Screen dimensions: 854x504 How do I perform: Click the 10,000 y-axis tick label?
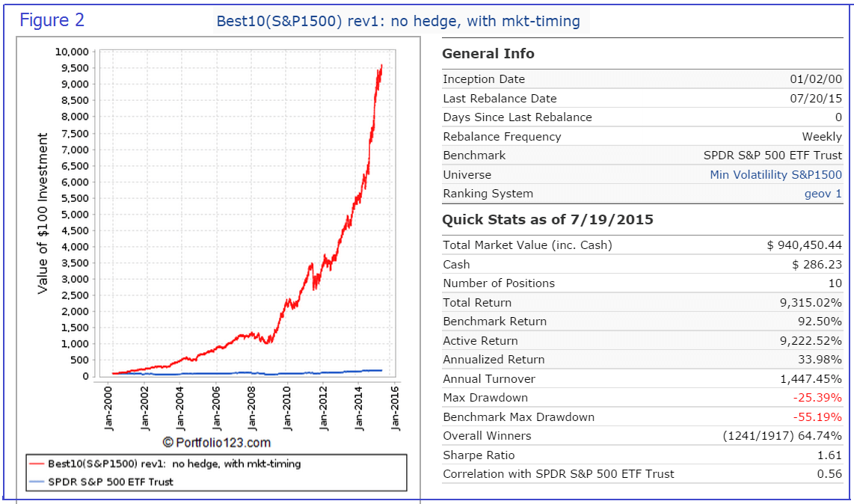tap(72, 52)
